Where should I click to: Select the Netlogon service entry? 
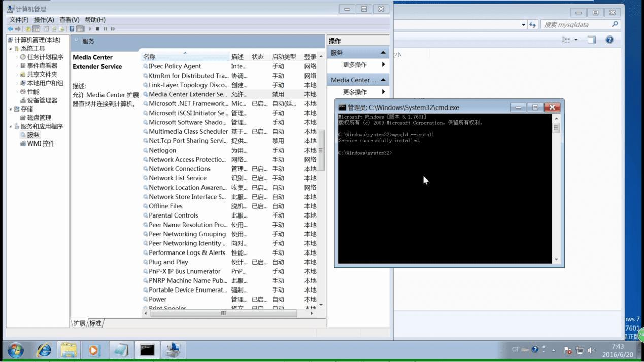point(161,150)
